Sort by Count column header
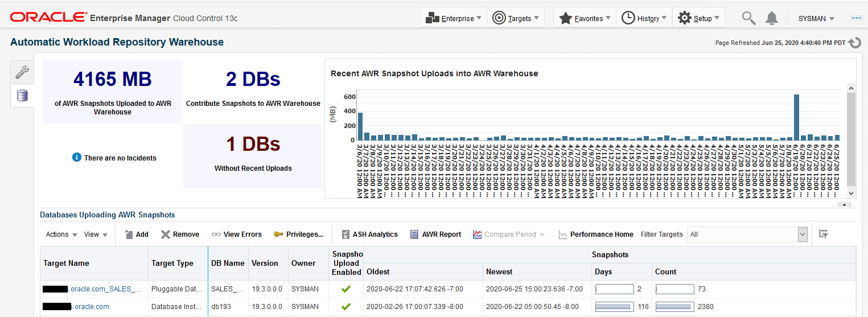 [x=754, y=272]
